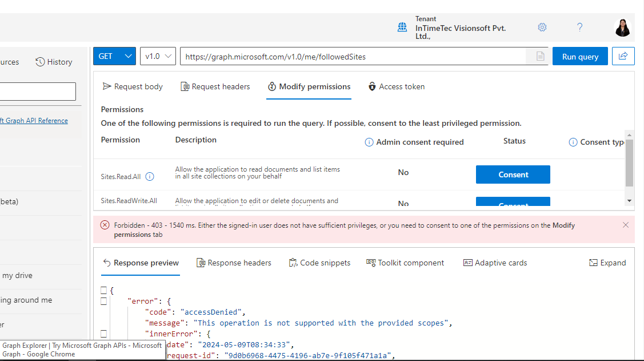Dismiss the Forbidden error banner

pyautogui.click(x=626, y=225)
